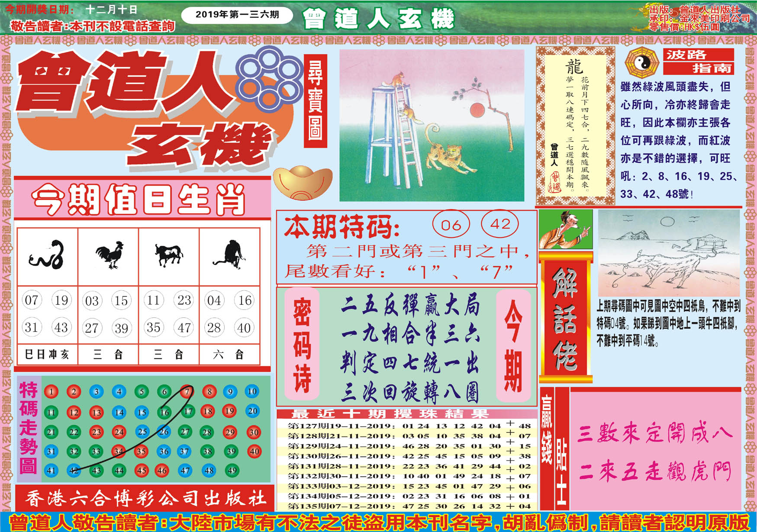
Task: Click the yin-yang bagua symbol
Action: point(642,63)
